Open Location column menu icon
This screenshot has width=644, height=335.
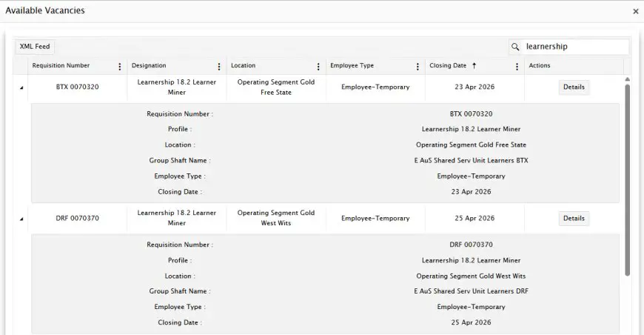[318, 66]
